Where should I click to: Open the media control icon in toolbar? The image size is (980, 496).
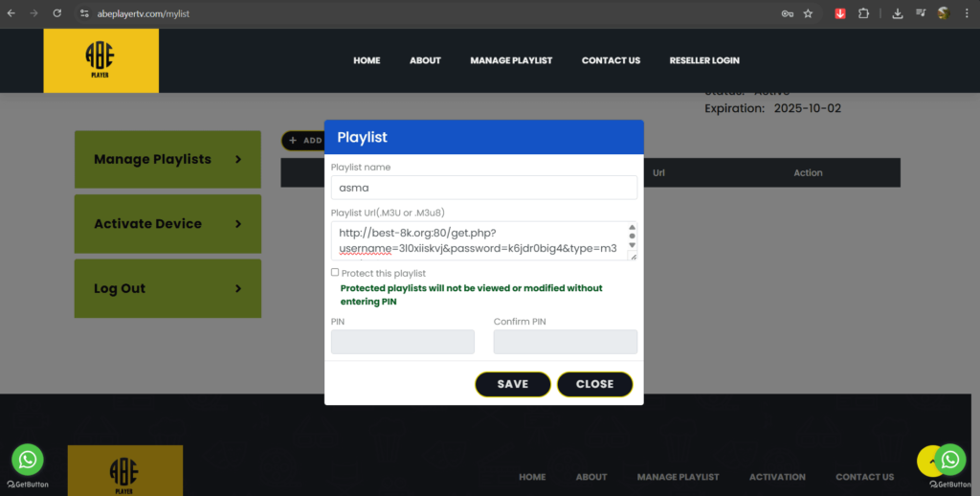point(921,13)
